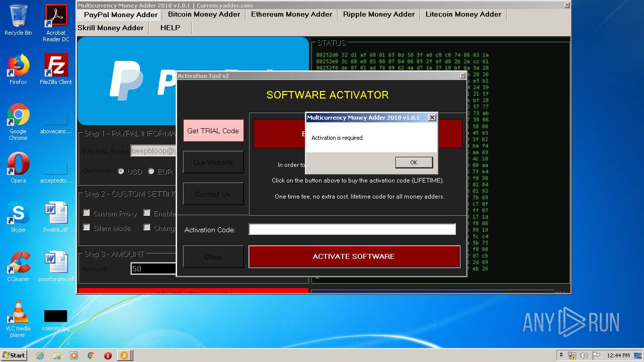Click Close button in Activation Tool

click(x=213, y=257)
